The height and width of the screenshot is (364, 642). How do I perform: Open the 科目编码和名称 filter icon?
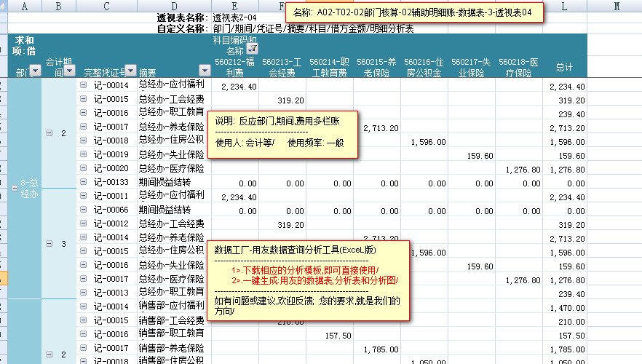(x=252, y=50)
